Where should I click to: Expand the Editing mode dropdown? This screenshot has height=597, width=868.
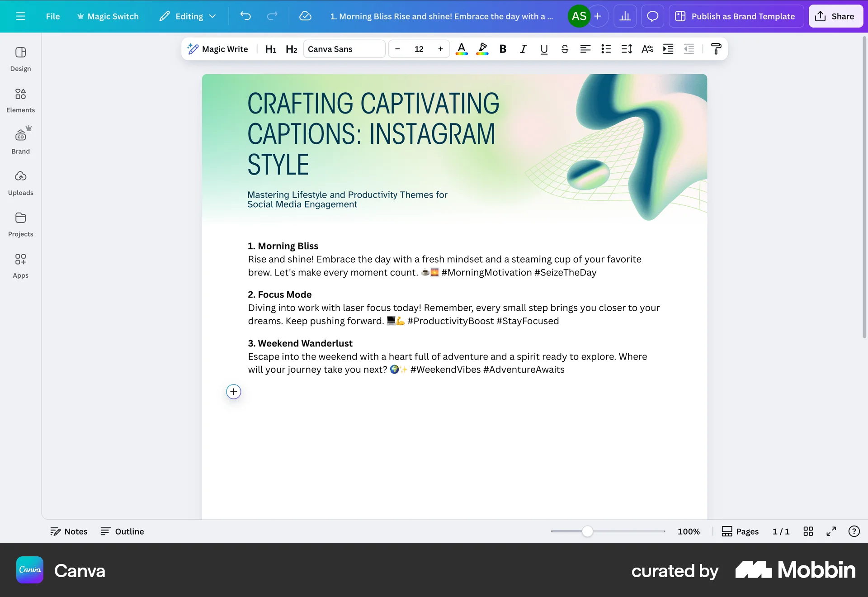click(188, 16)
